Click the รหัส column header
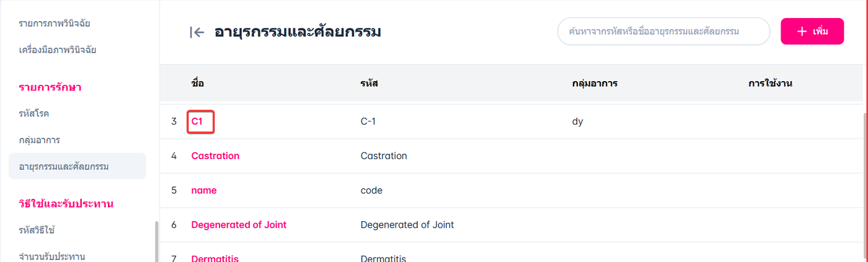Screen dimensions: 868x262 pyautogui.click(x=370, y=83)
